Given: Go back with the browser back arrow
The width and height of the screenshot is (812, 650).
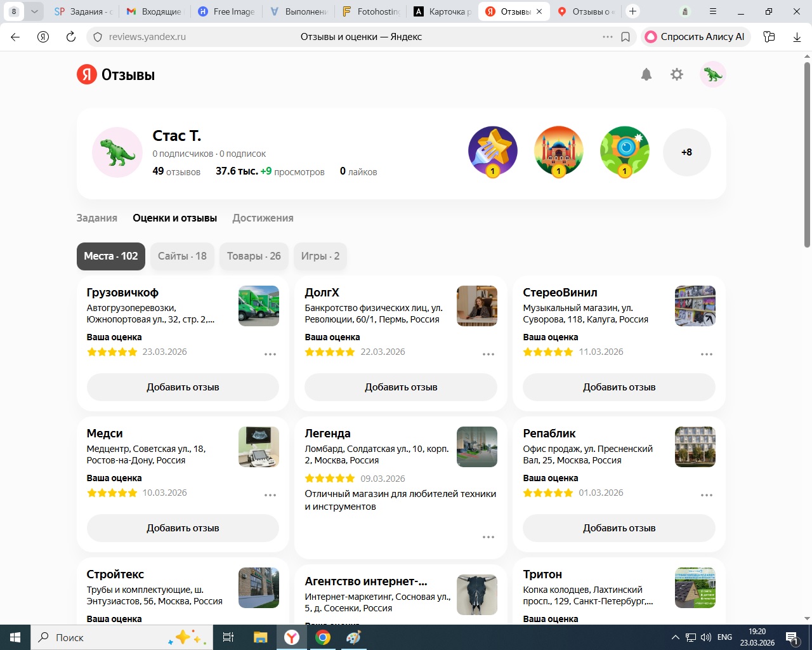Looking at the screenshot, I should pos(15,37).
